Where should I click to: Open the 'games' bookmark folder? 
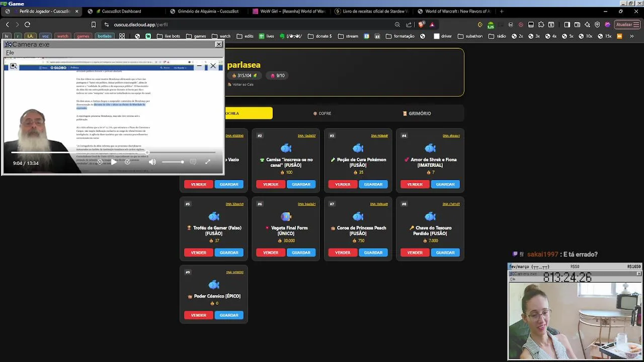pyautogui.click(x=196, y=36)
